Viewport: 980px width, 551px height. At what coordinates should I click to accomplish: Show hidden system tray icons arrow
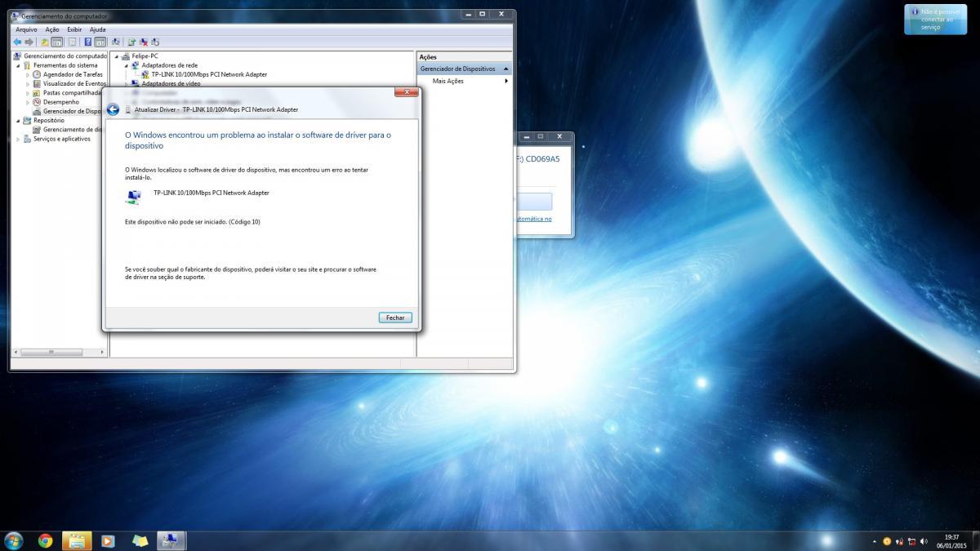click(x=875, y=541)
